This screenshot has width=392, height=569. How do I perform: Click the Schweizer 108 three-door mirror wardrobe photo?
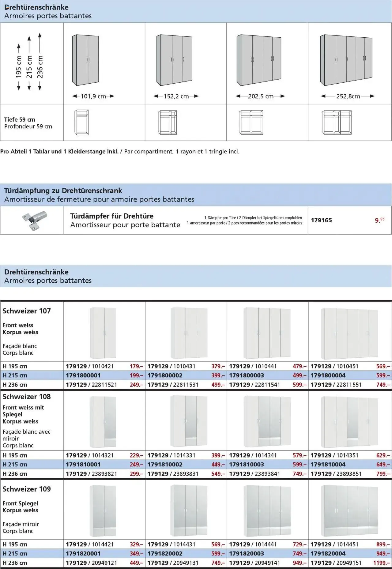(x=189, y=421)
